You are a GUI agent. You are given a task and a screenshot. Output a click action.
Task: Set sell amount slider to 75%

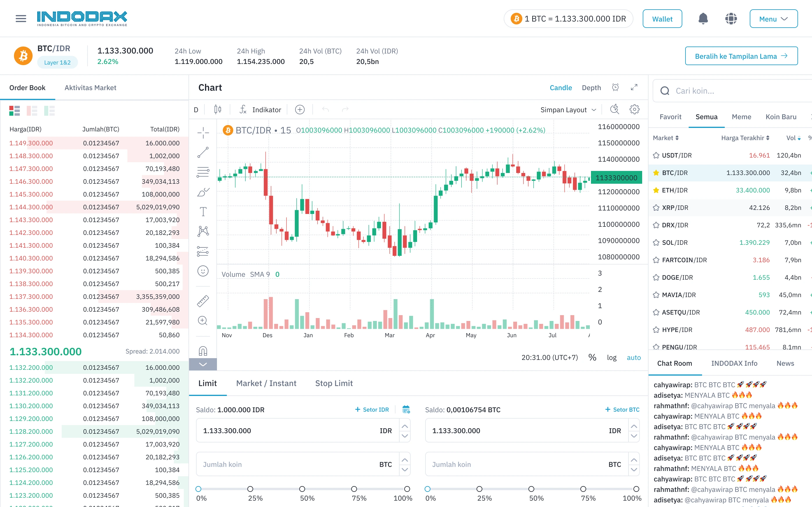[583, 489]
